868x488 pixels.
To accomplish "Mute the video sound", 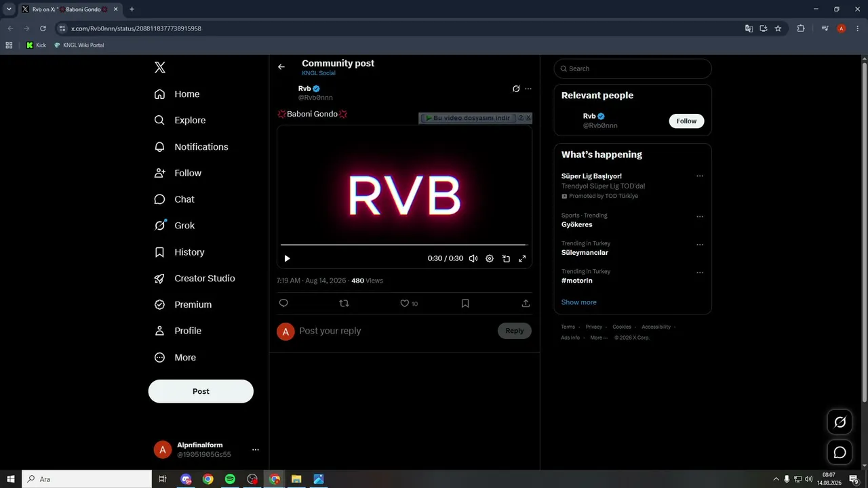I will coord(473,258).
